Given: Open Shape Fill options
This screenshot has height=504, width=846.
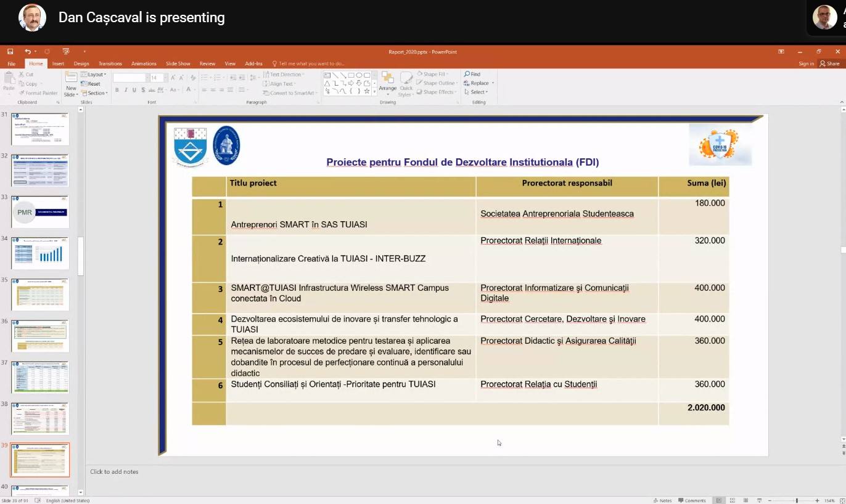Looking at the screenshot, I should click(433, 74).
